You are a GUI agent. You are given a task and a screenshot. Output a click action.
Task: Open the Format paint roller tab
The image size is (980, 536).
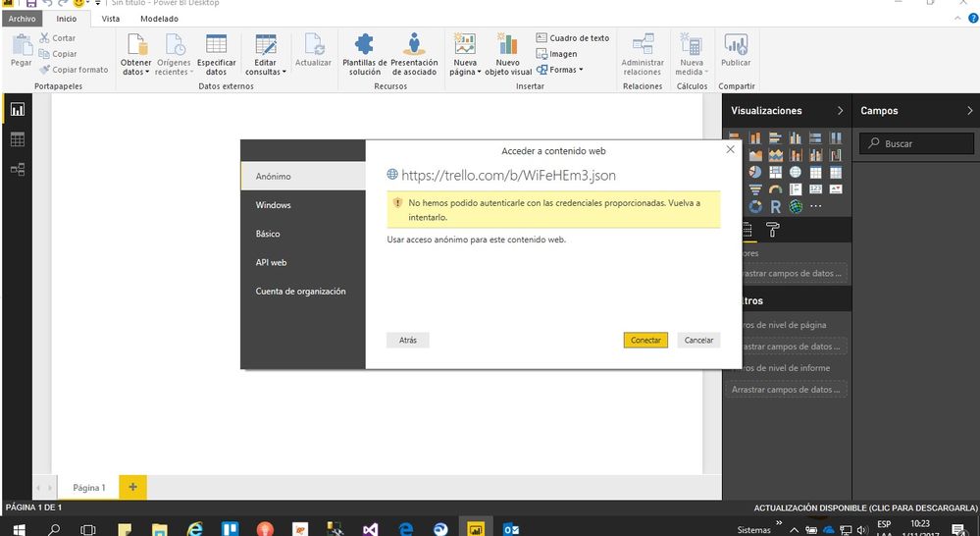tap(772, 231)
